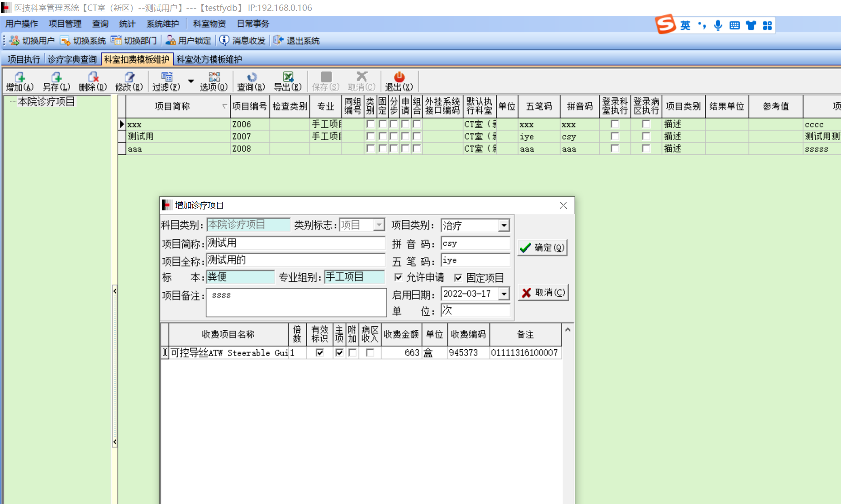Screen dimensions: 841x504
Task: Open the 项目类别 dropdown showing 治疗
Action: pos(504,225)
